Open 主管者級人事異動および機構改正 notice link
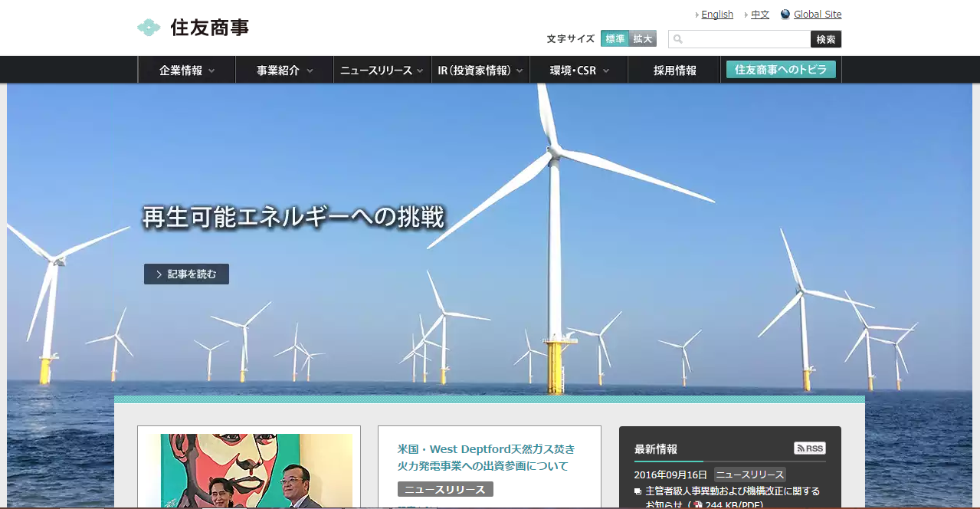Screen dimensions: 980x509 click(x=733, y=498)
